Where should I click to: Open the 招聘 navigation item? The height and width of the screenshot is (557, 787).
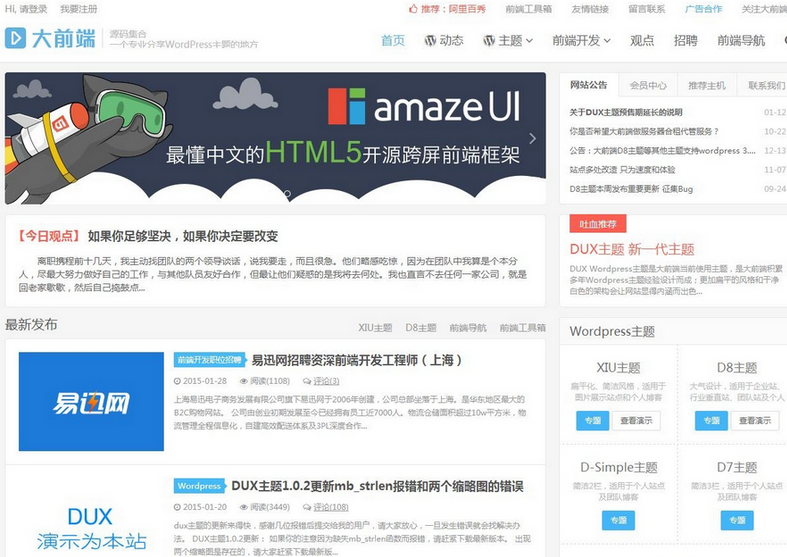click(x=686, y=41)
